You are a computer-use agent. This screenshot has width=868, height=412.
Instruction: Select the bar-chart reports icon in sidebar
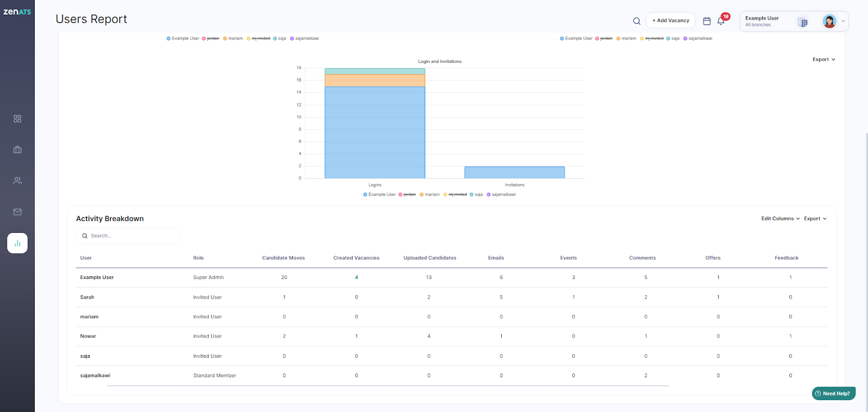17,243
